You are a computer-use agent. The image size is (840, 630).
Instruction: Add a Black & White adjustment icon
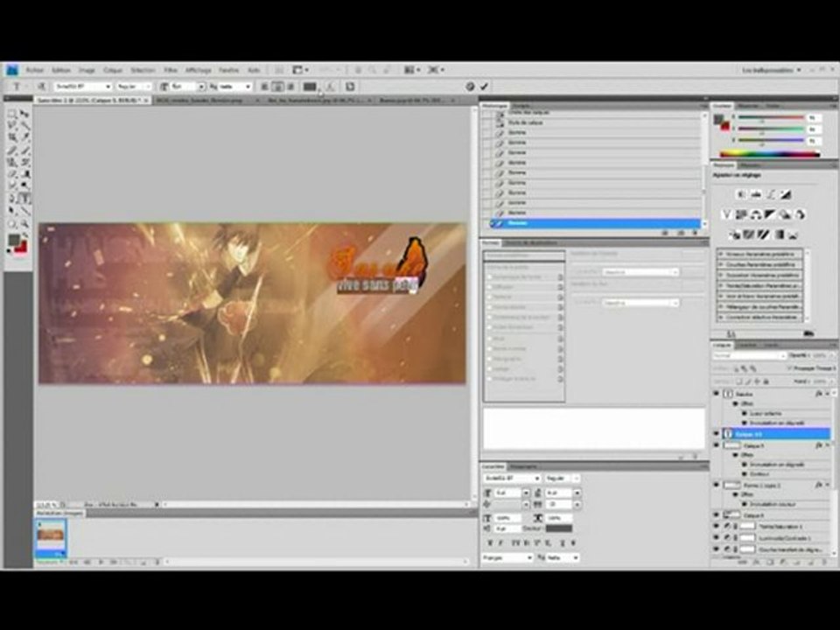(x=770, y=215)
